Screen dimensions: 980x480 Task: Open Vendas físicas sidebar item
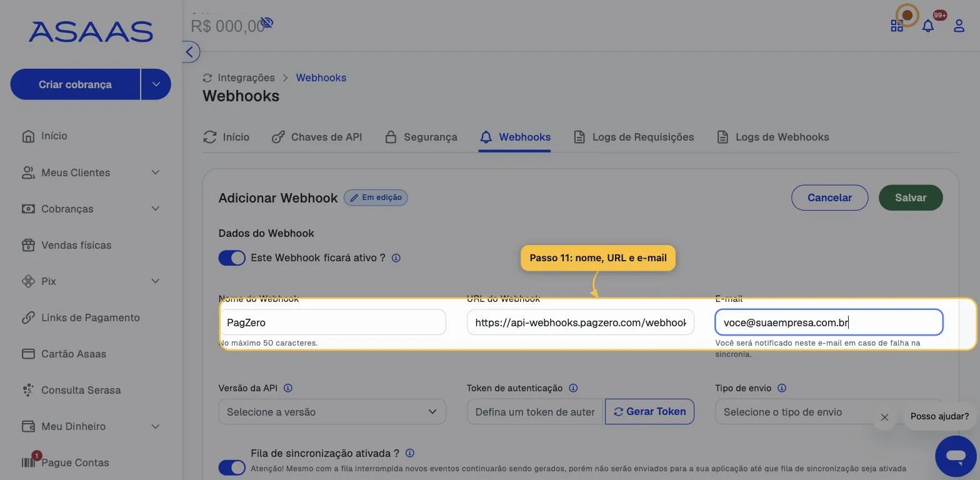pos(76,245)
